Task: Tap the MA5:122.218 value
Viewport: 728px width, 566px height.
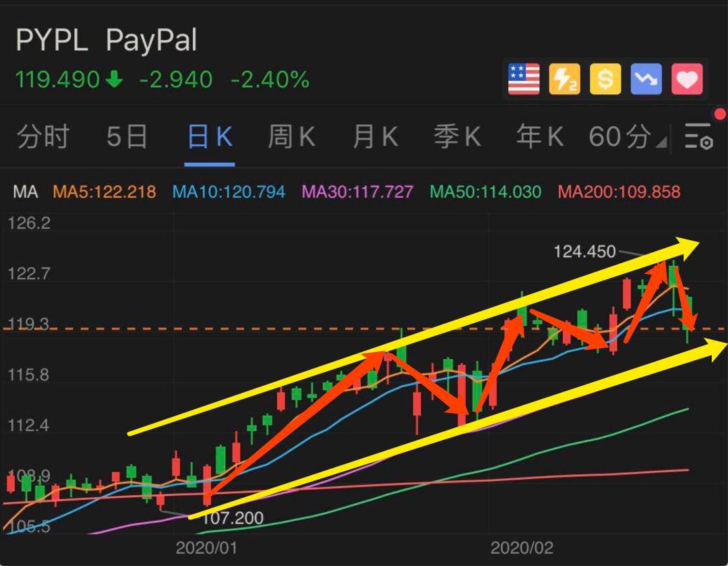Action: click(x=104, y=192)
